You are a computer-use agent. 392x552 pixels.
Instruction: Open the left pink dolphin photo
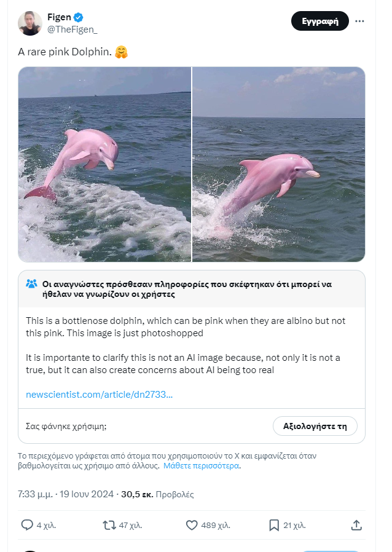104,164
